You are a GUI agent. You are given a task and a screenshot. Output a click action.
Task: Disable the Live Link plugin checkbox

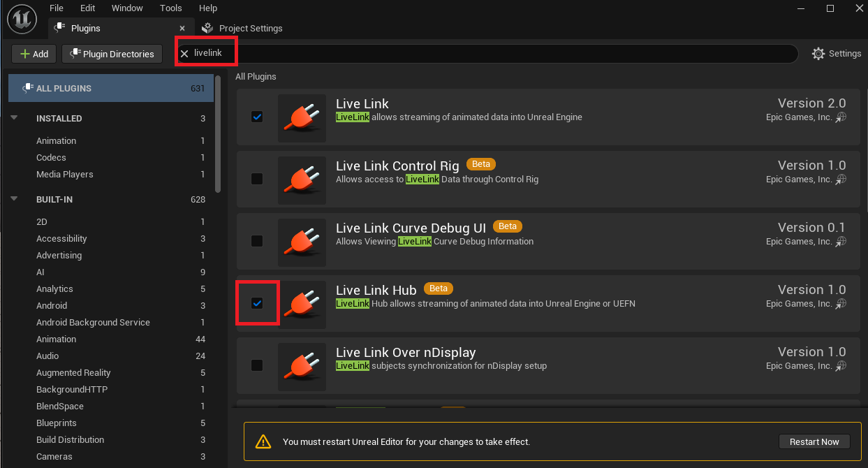[257, 117]
